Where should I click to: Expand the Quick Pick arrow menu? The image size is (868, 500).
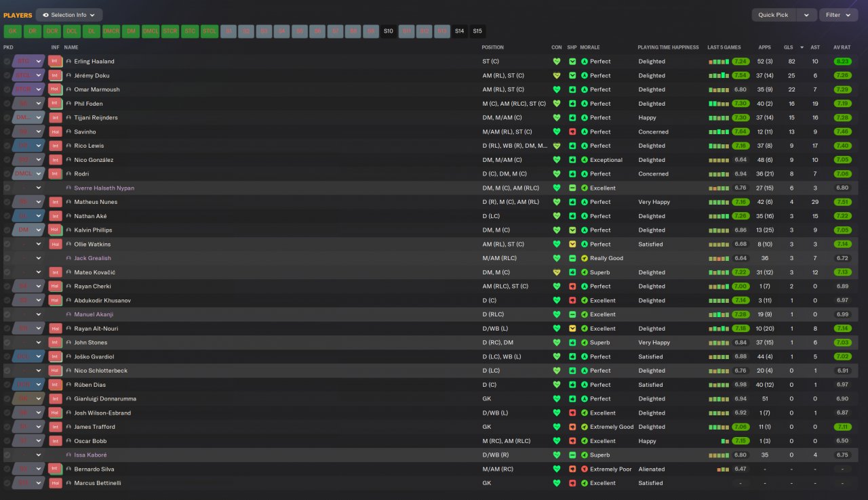coord(806,15)
